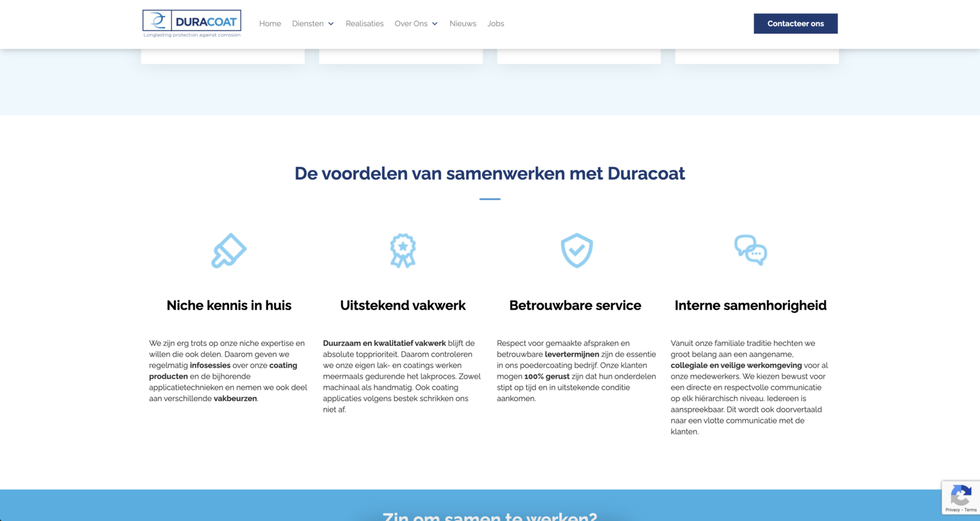Click bold text collegiale en veilige werkomgeving

point(736,365)
